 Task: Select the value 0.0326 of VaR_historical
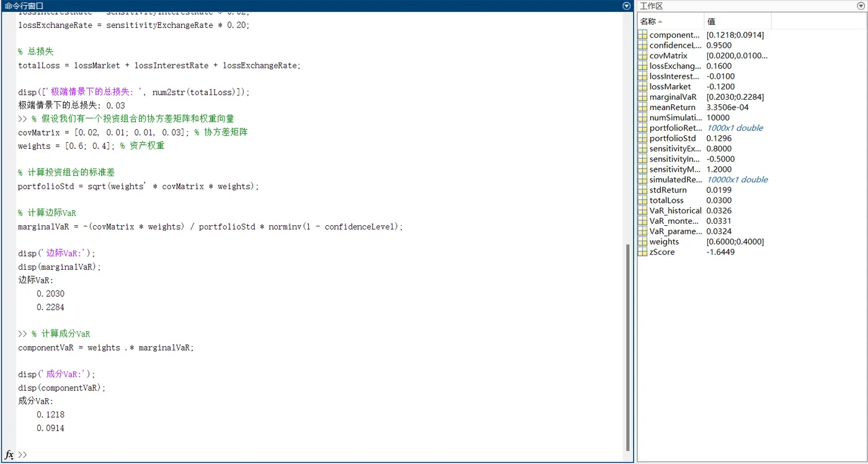[719, 211]
